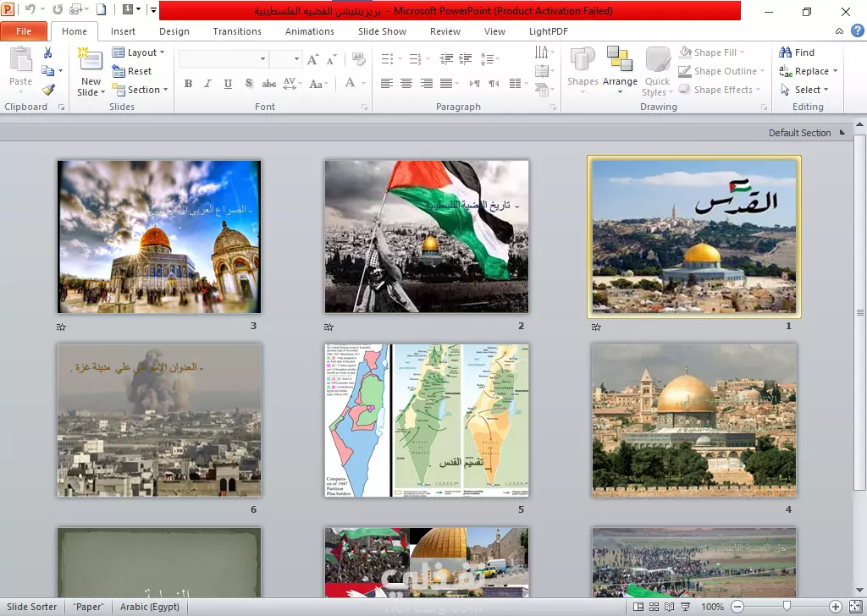Switch to the Design tab
Screen dimensions: 867x616
pos(174,31)
